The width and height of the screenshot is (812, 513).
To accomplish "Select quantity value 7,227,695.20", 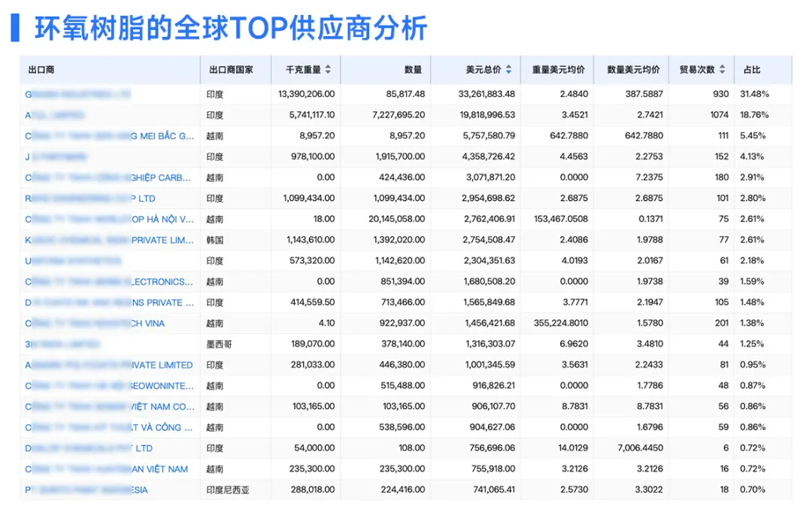I will tap(398, 114).
